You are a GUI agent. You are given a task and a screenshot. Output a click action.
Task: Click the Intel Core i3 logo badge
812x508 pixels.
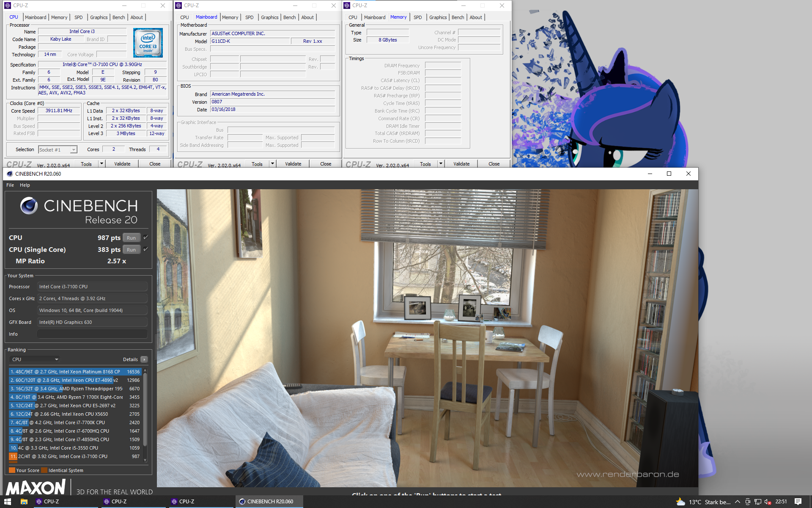pos(148,43)
